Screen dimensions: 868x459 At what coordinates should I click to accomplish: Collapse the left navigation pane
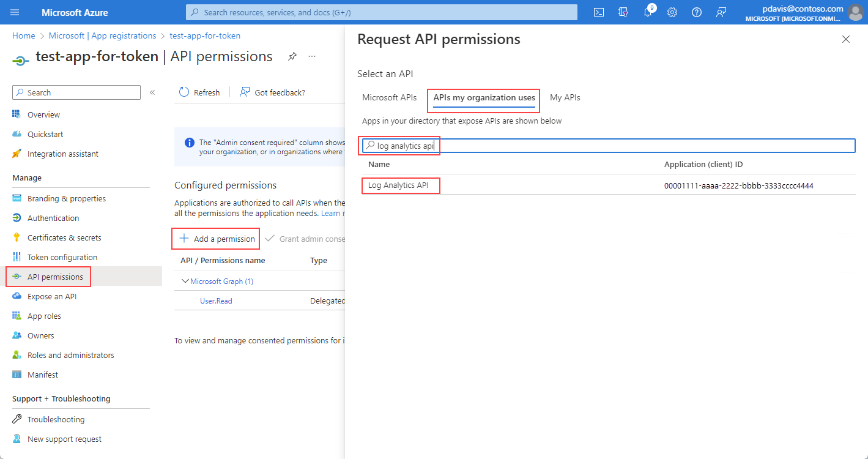coord(152,93)
